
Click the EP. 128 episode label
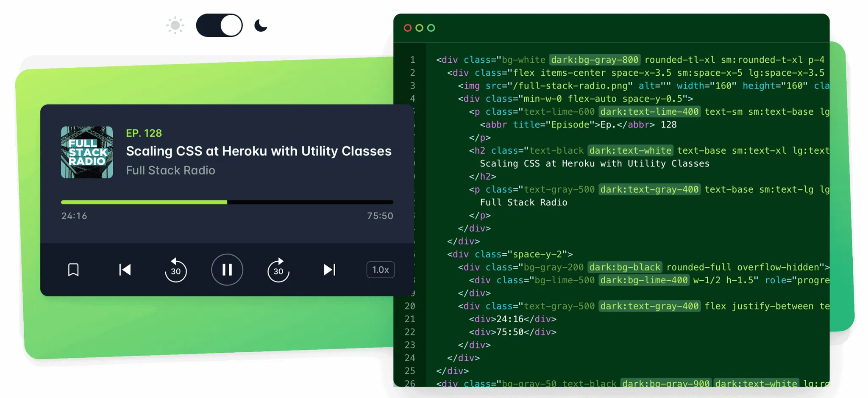tap(144, 133)
